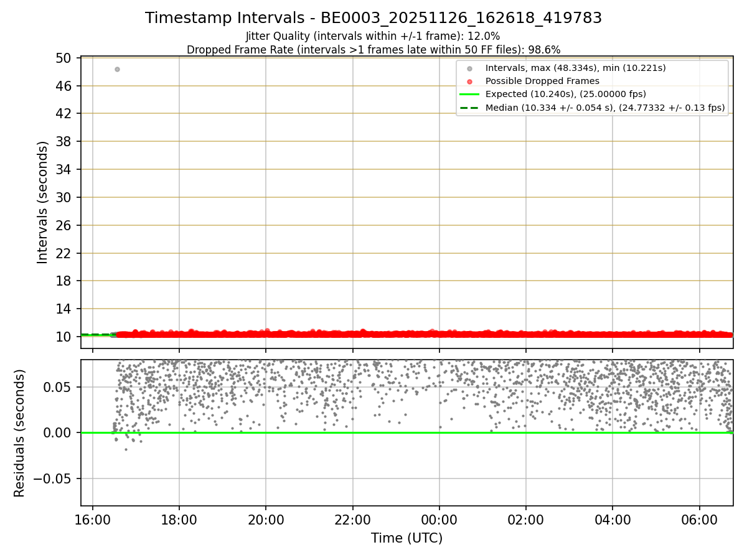Click the Residuals (seconds) y-axis label

20,433
